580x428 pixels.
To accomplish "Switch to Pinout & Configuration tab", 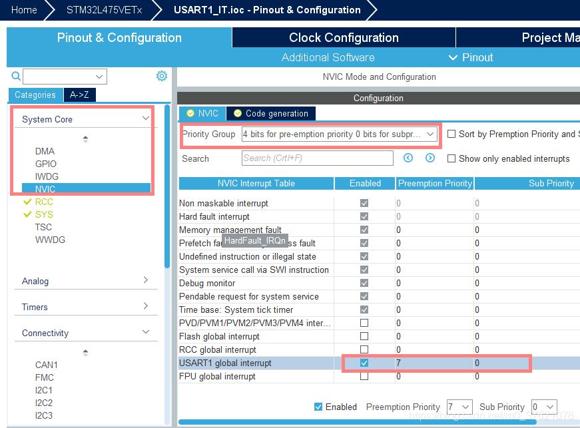I will pyautogui.click(x=119, y=38).
